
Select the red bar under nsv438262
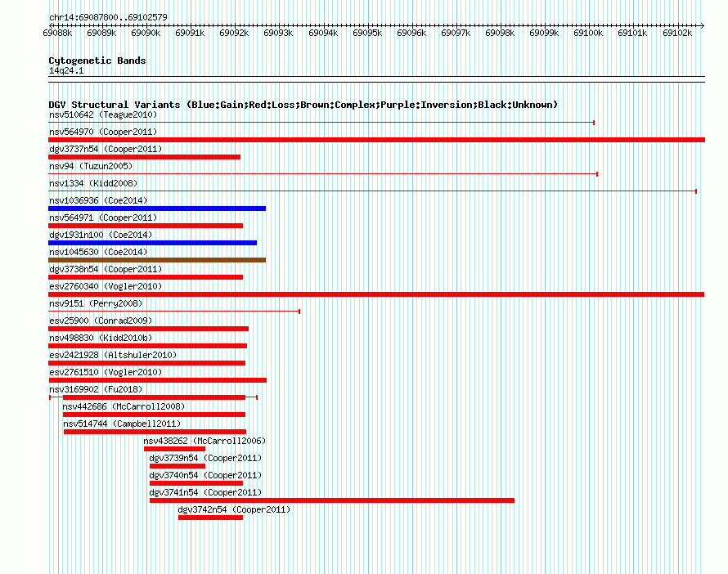tap(174, 449)
